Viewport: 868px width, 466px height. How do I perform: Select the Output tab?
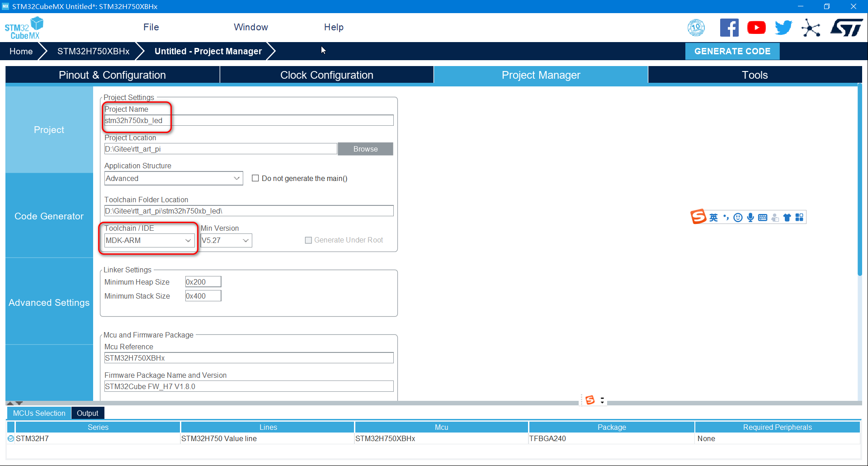coord(88,413)
